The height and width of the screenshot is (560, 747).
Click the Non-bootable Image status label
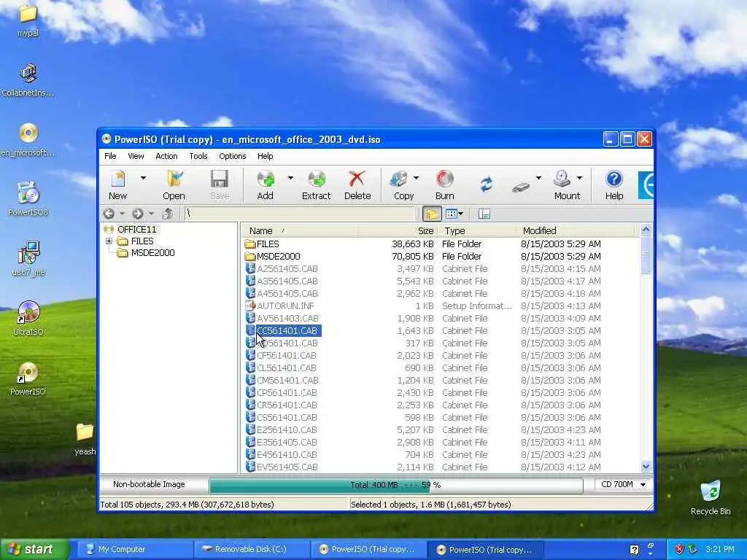(x=149, y=484)
